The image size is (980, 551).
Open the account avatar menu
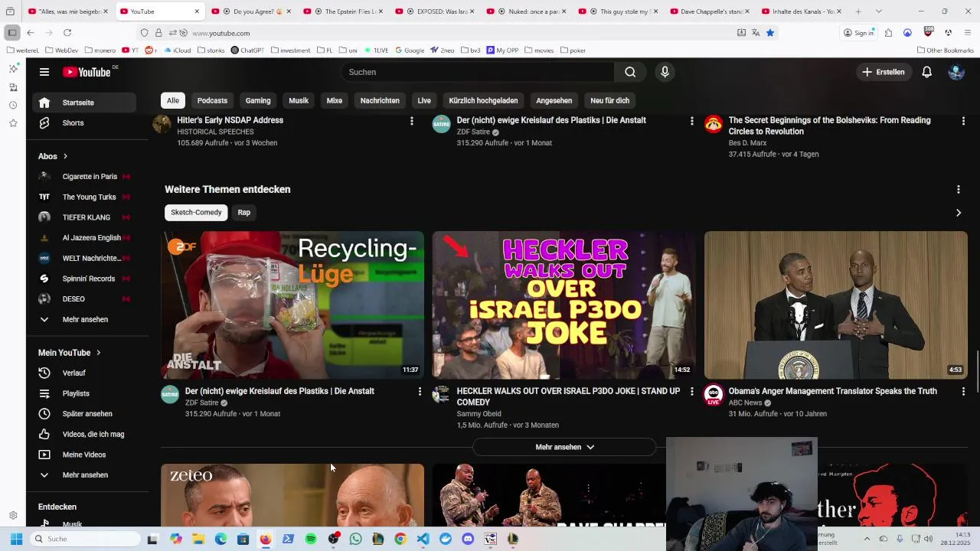tap(955, 72)
